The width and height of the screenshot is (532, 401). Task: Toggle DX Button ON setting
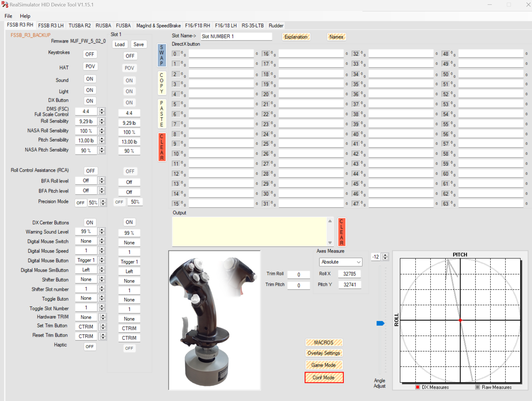click(90, 101)
